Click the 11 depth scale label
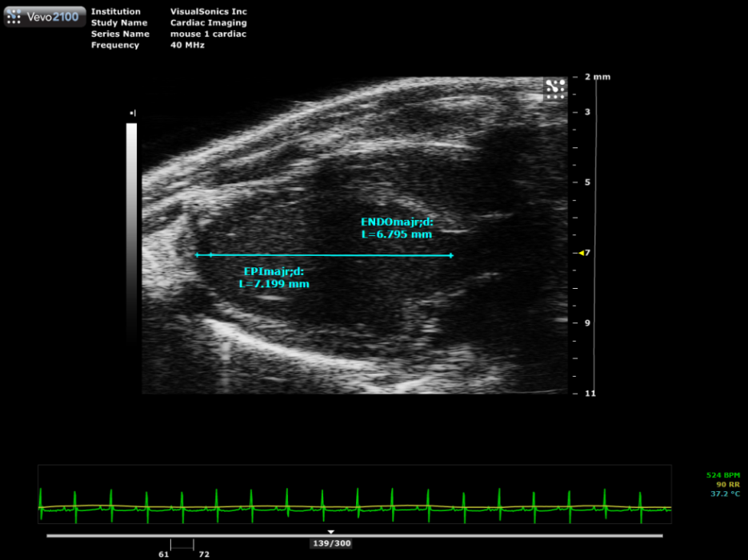 (x=590, y=394)
